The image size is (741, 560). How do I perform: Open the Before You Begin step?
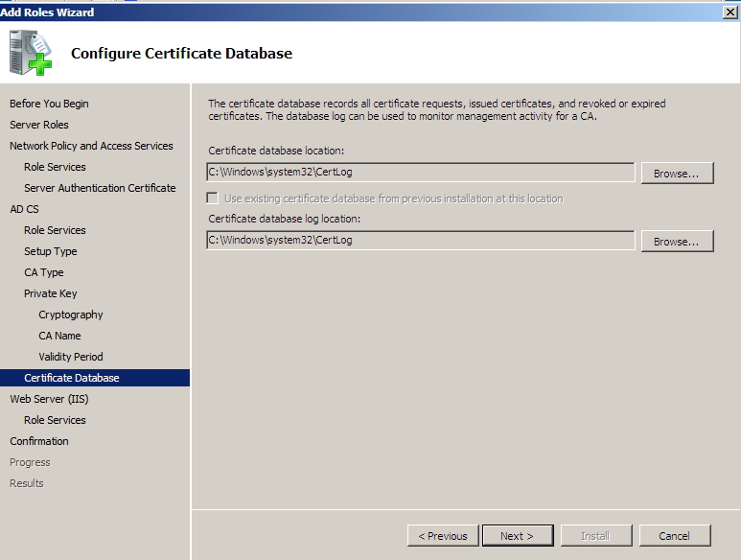pos(49,104)
